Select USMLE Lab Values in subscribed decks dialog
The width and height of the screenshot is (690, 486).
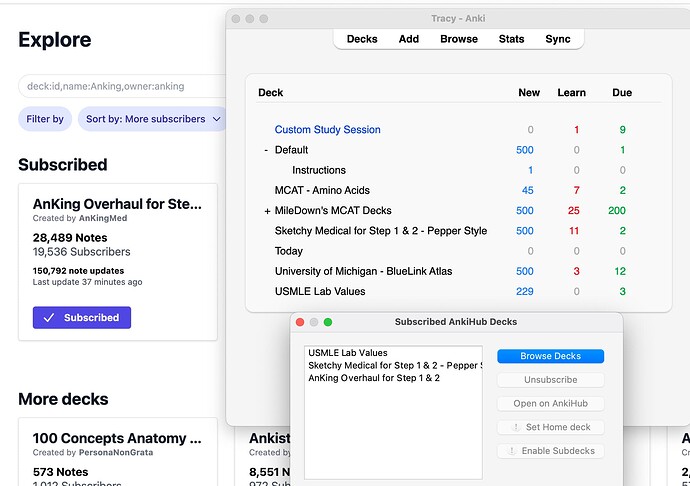(x=348, y=353)
